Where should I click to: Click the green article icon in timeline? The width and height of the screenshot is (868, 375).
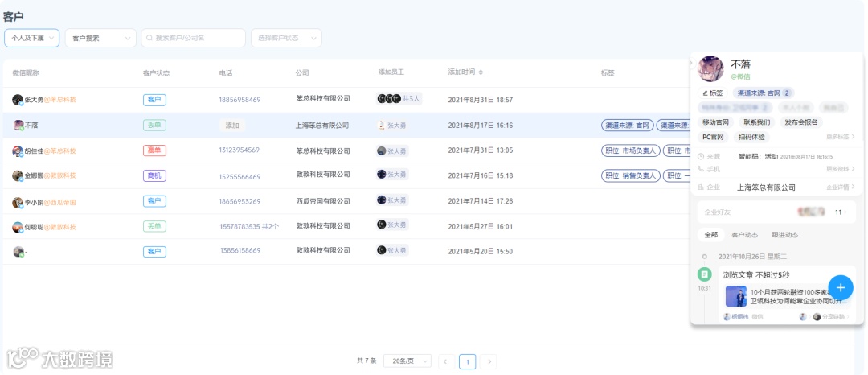(704, 274)
